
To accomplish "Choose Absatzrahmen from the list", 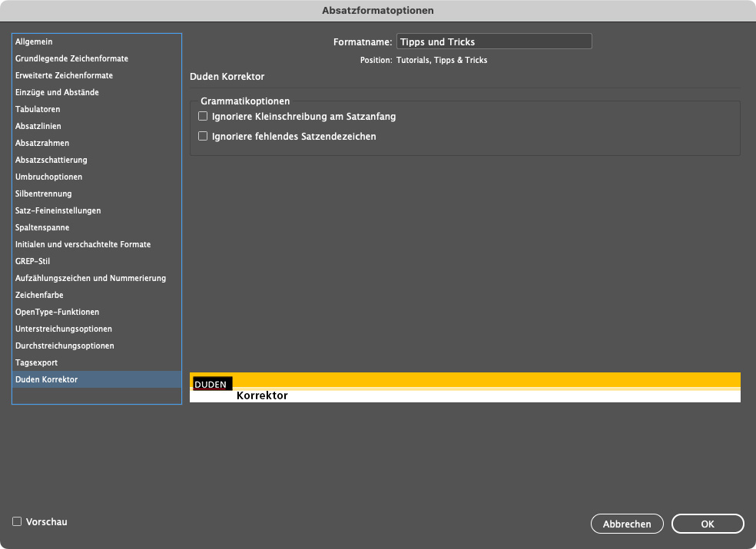I will coord(97,143).
